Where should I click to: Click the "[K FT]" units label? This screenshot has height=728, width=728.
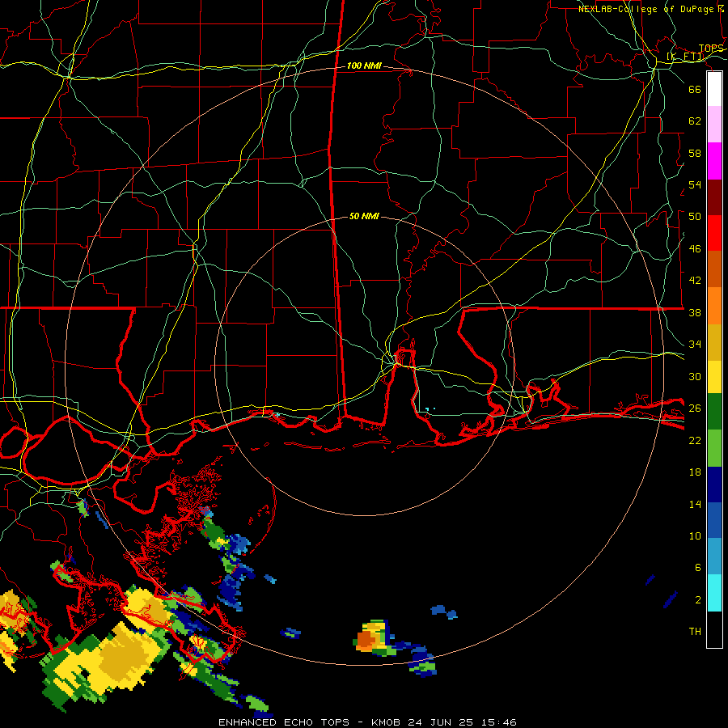pos(685,57)
